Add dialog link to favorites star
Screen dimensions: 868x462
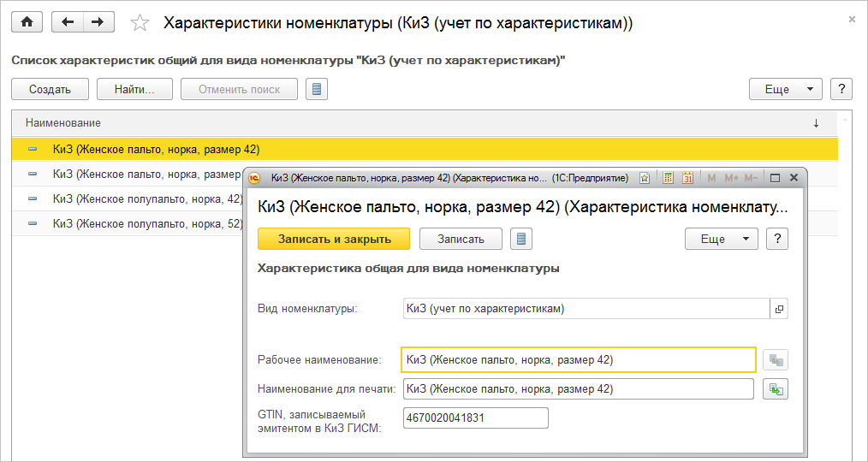(645, 178)
